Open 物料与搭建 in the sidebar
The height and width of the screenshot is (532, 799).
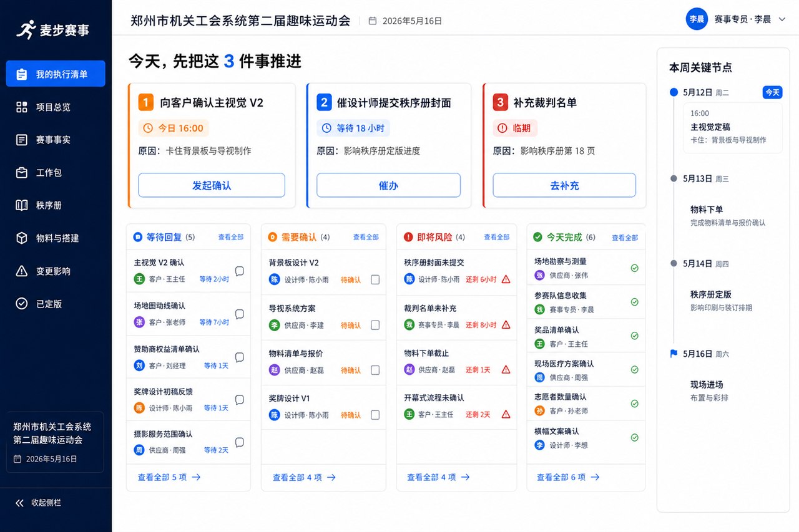tap(56, 238)
